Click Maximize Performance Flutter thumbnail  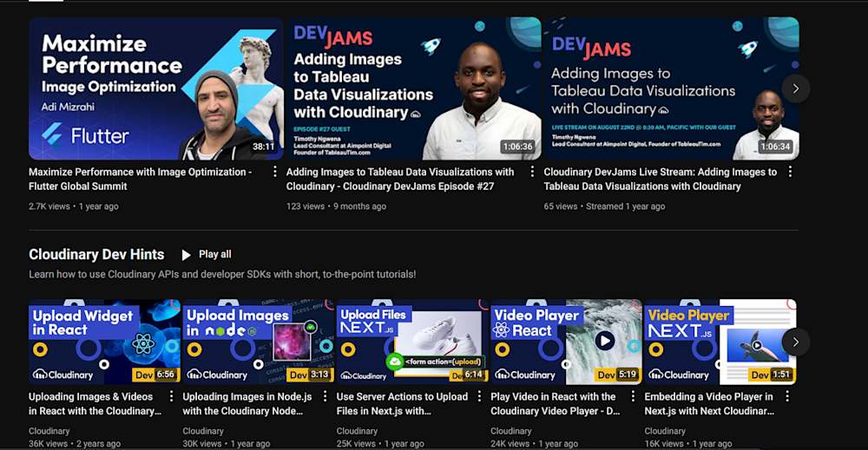click(156, 88)
